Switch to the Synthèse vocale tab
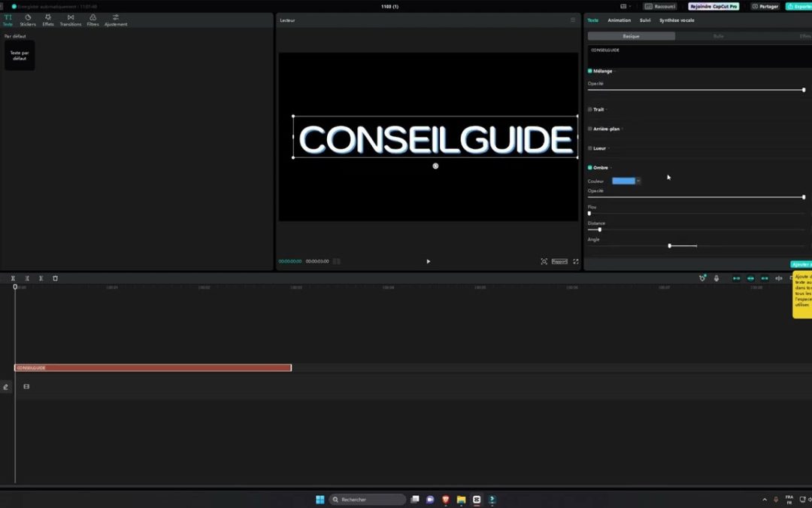Screen dimensions: 812x508 point(677,20)
